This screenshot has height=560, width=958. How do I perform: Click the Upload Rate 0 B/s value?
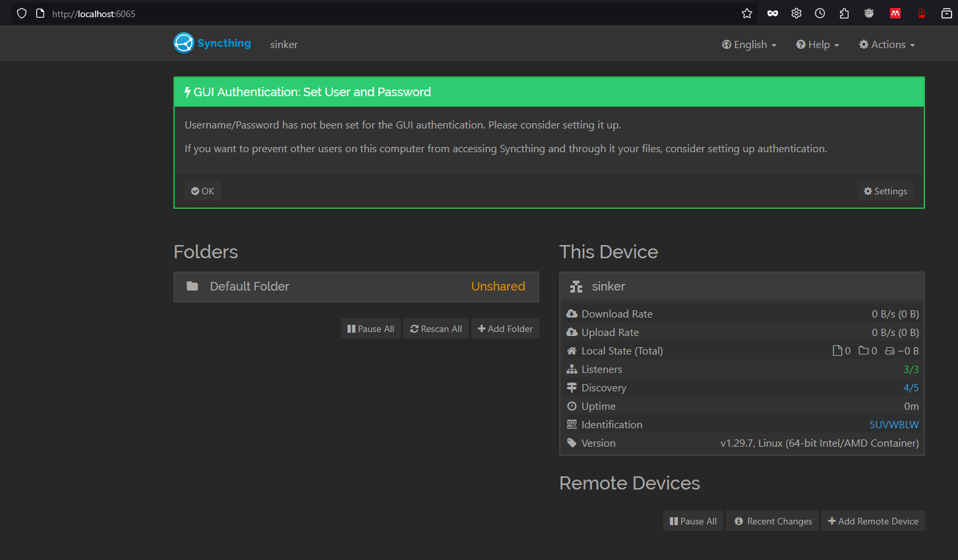click(895, 333)
